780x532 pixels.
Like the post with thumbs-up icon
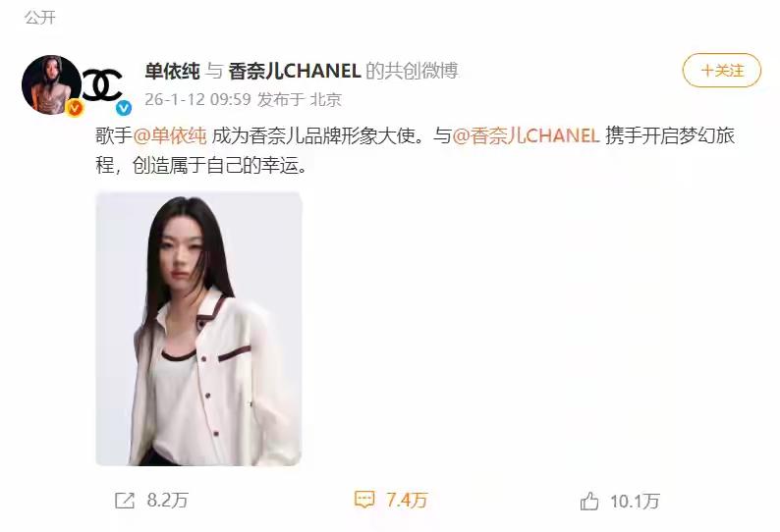(x=589, y=501)
